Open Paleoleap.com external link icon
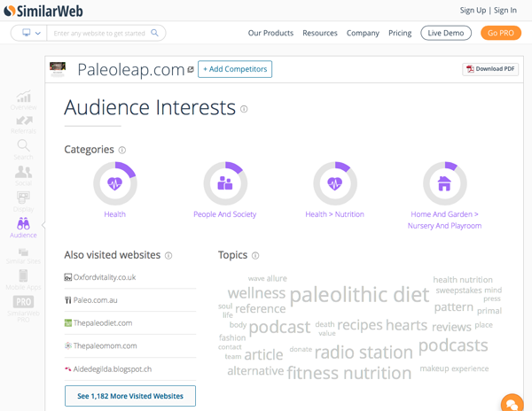The height and width of the screenshot is (411, 532). (191, 69)
